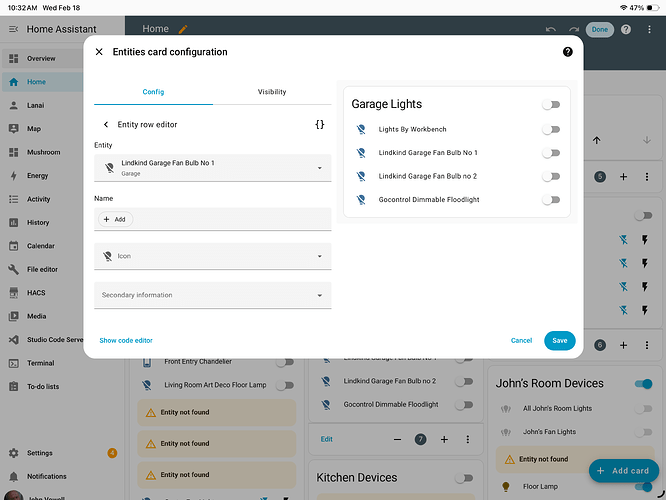
Task: Open HACS from the sidebar
Action: click(36, 292)
